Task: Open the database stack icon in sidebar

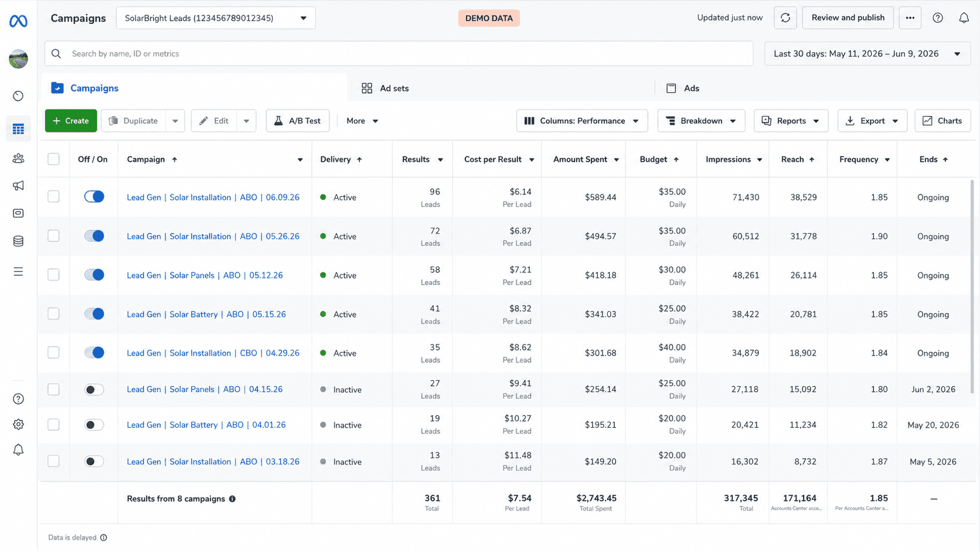Action: (18, 241)
